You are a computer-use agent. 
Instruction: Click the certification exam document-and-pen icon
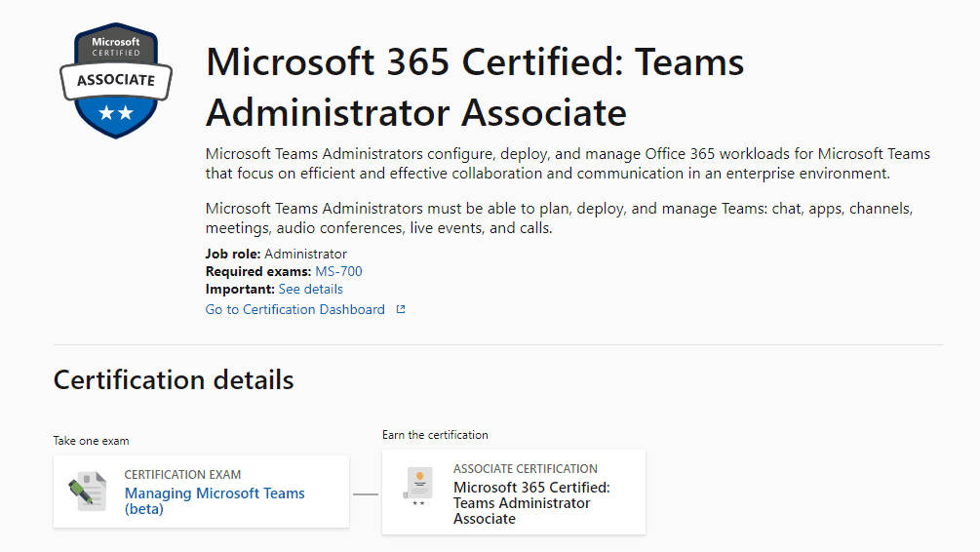[87, 492]
